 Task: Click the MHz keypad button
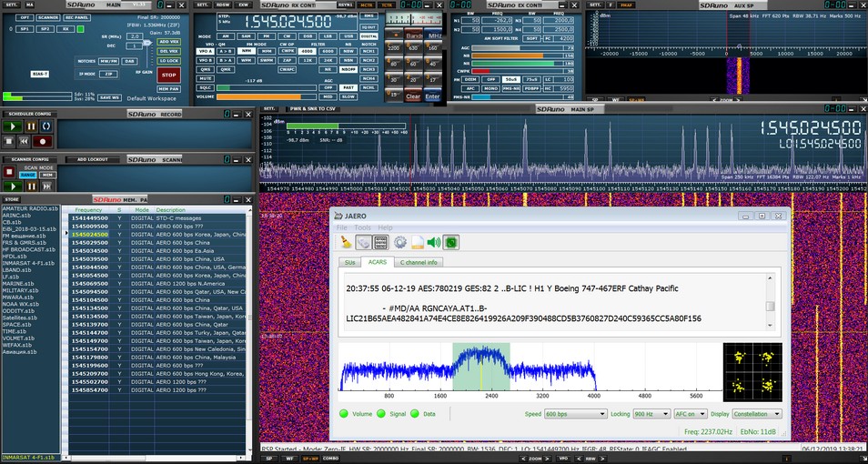[433, 35]
